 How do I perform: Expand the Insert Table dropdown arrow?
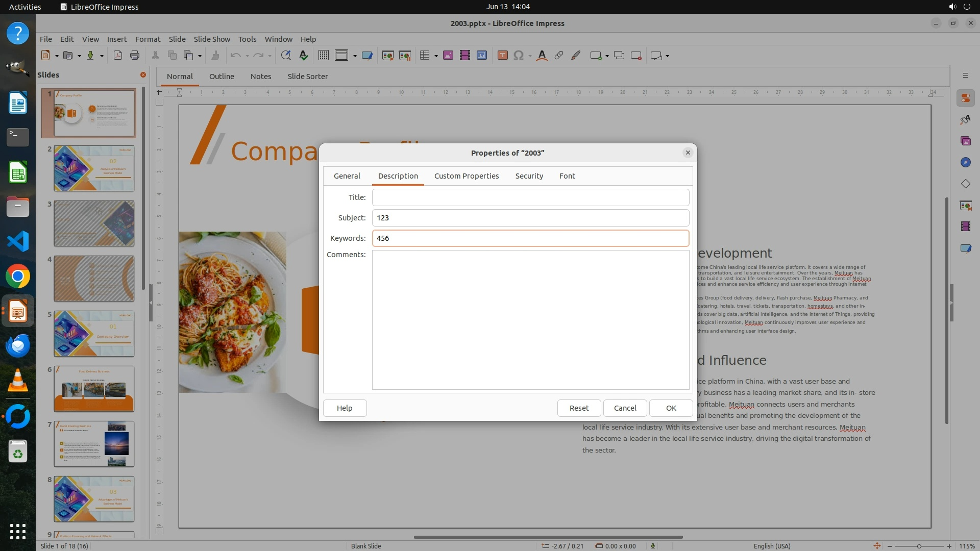point(436,56)
